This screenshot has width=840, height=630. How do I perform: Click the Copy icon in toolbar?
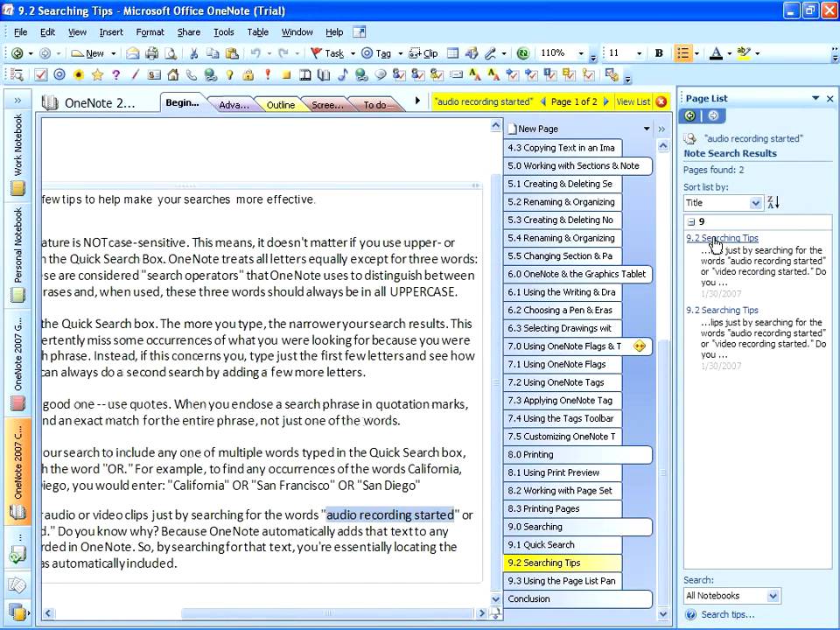(x=213, y=53)
